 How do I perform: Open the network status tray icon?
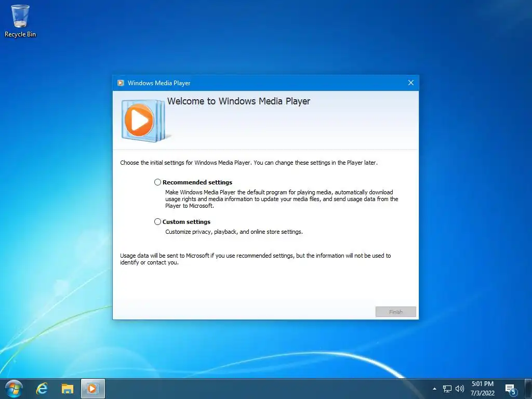(x=447, y=389)
